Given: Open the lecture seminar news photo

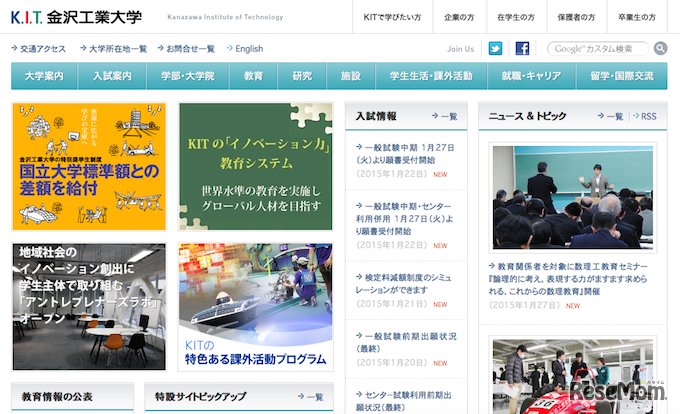Looking at the screenshot, I should coord(572,197).
